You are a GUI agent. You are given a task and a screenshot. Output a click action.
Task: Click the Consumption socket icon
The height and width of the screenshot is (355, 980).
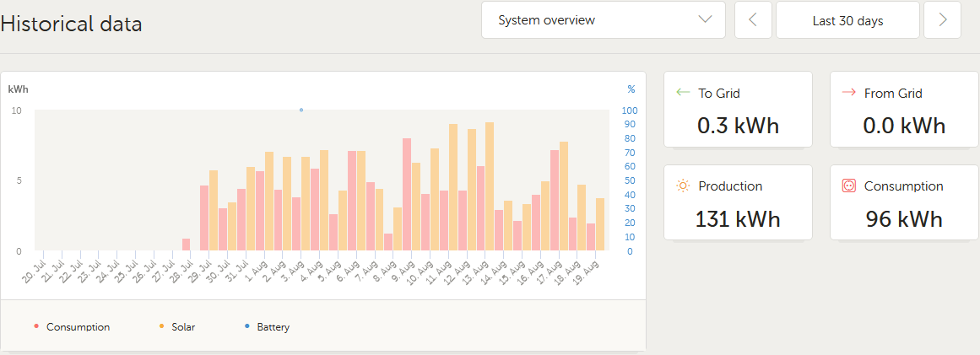[x=849, y=186]
